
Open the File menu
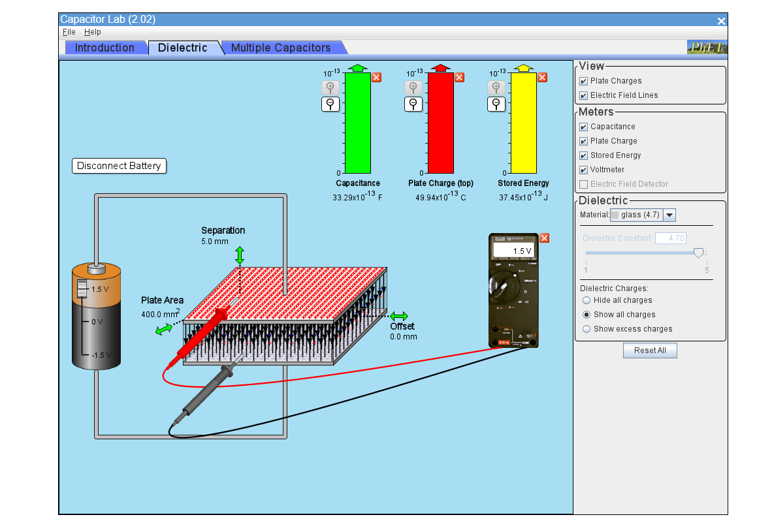point(69,32)
